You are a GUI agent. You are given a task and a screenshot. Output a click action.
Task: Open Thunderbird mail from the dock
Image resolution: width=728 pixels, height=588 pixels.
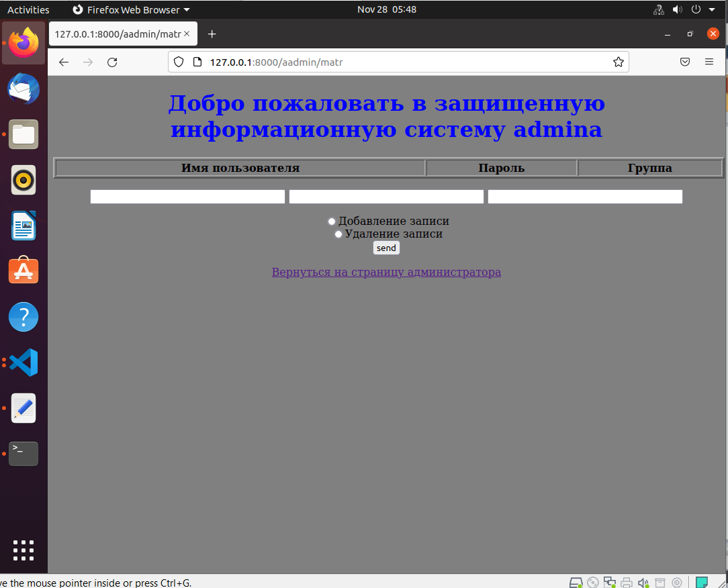click(24, 89)
